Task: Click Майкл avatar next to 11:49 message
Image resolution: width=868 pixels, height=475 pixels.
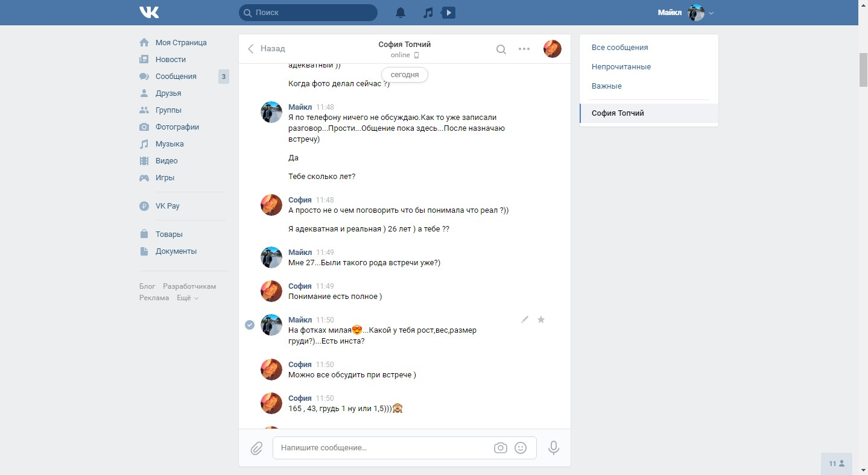Action: [x=271, y=257]
